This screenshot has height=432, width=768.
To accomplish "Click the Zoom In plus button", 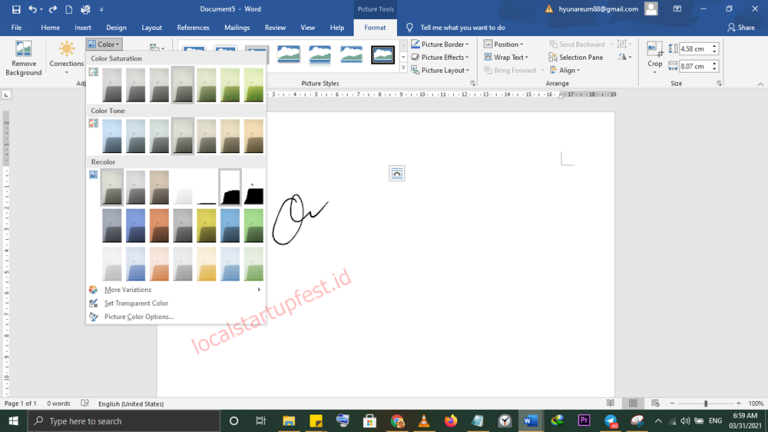I will [738, 403].
